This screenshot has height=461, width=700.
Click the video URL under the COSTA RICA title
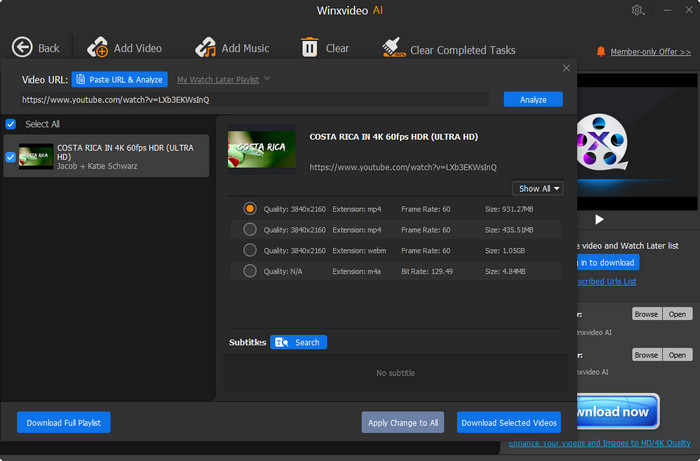click(403, 167)
